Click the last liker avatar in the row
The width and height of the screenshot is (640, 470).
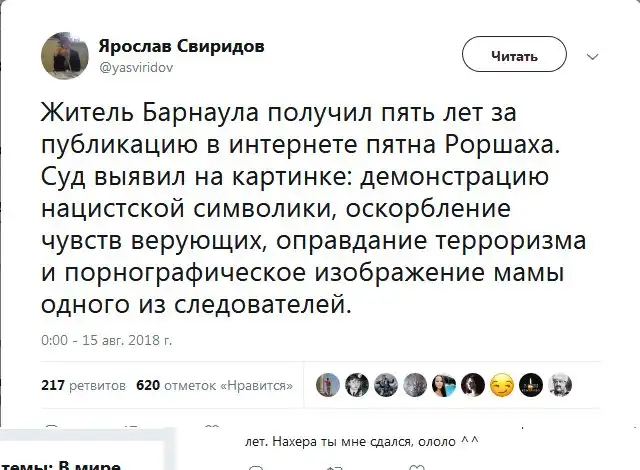[560, 385]
